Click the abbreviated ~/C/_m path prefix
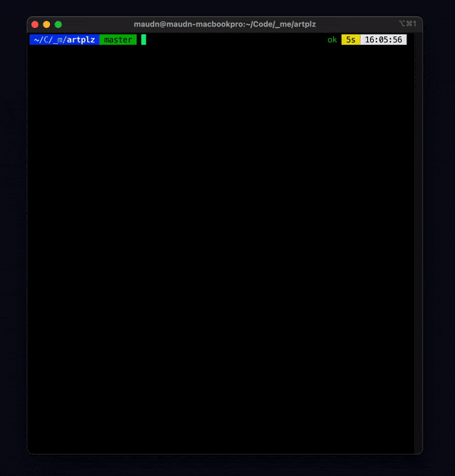This screenshot has height=476, width=455. click(48, 39)
